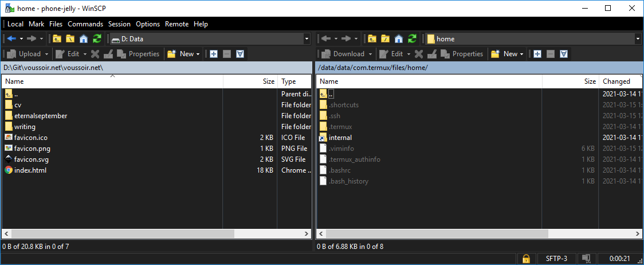Click local Edit button
The height and width of the screenshot is (265, 644).
pyautogui.click(x=68, y=54)
